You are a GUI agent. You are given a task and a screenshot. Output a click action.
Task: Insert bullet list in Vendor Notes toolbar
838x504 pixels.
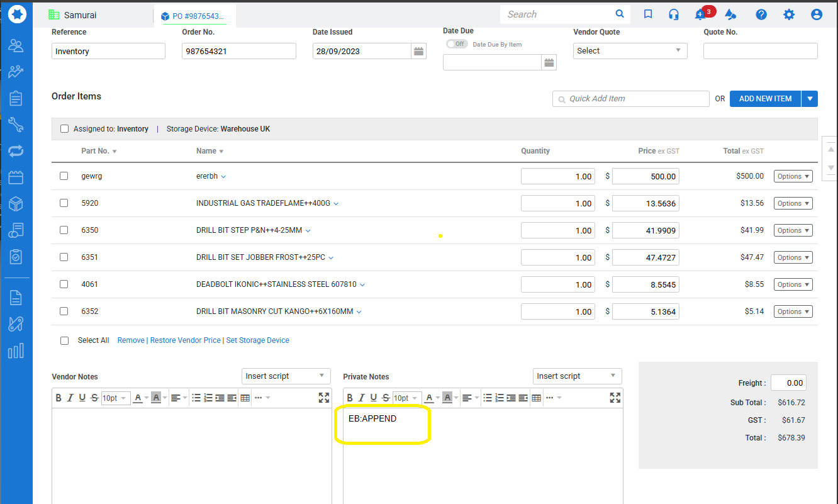click(196, 398)
